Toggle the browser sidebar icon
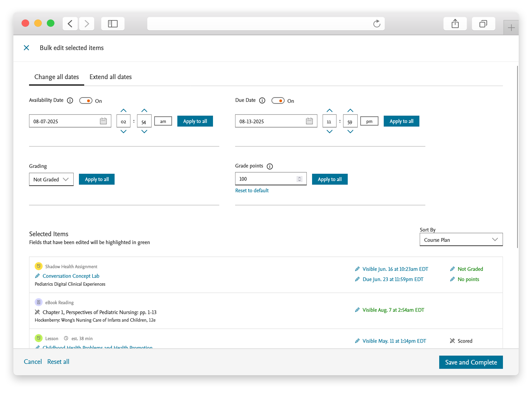The width and height of the screenshot is (532, 401). click(113, 24)
